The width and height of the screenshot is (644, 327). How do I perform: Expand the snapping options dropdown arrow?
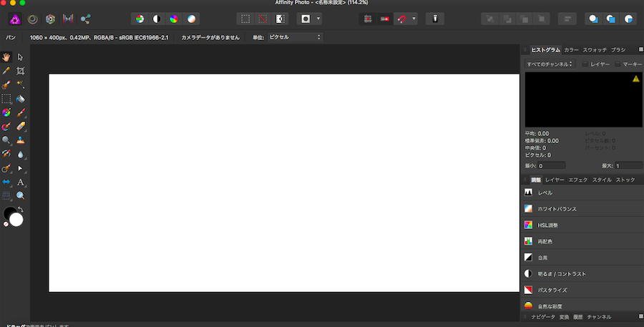[x=414, y=19]
